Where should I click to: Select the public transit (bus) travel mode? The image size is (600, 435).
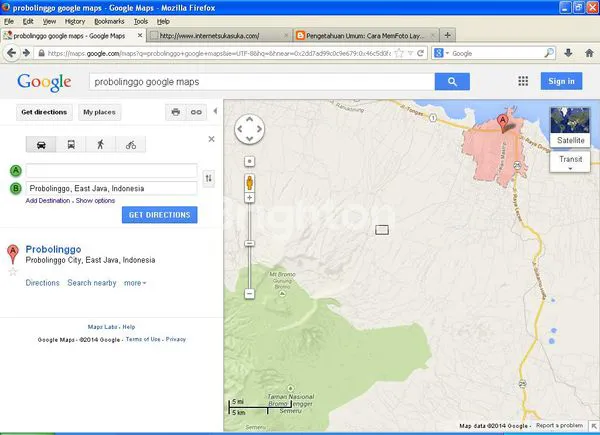coord(70,144)
